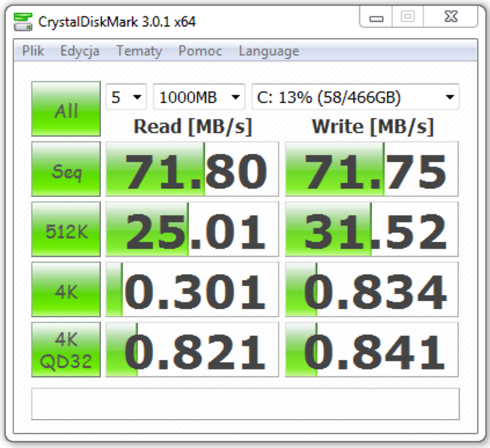Start the Seq benchmark test

click(66, 169)
